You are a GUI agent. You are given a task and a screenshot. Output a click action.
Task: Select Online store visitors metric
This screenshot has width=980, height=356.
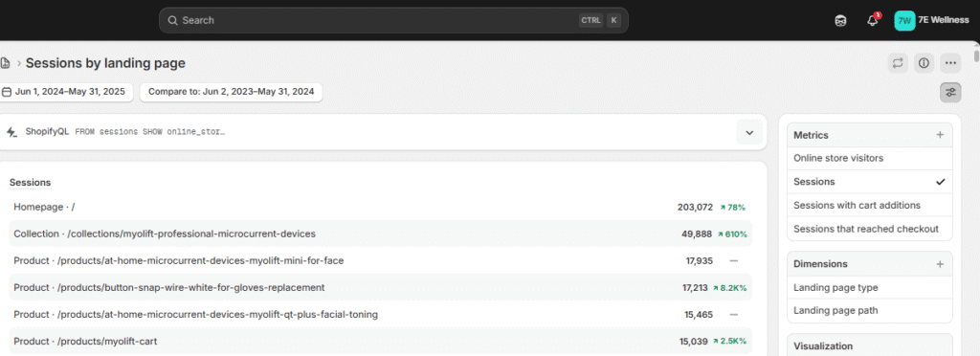pos(869,158)
